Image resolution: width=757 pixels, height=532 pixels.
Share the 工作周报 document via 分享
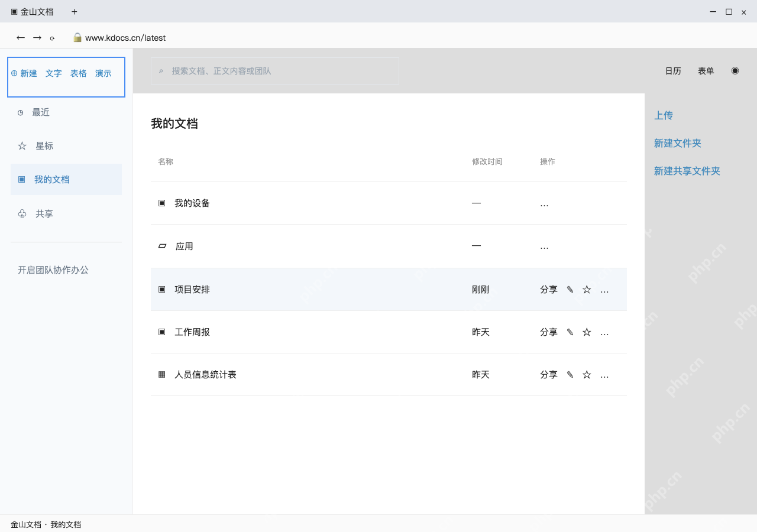tap(549, 332)
